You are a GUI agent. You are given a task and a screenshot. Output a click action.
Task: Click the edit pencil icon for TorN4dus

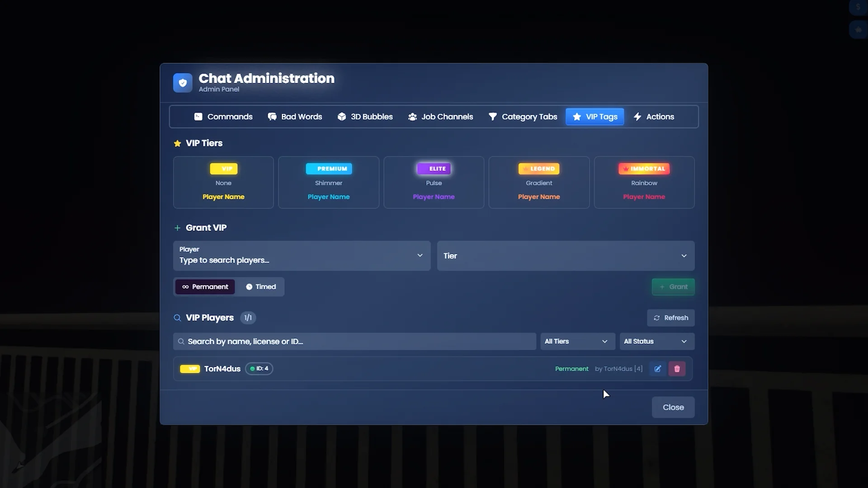click(657, 369)
